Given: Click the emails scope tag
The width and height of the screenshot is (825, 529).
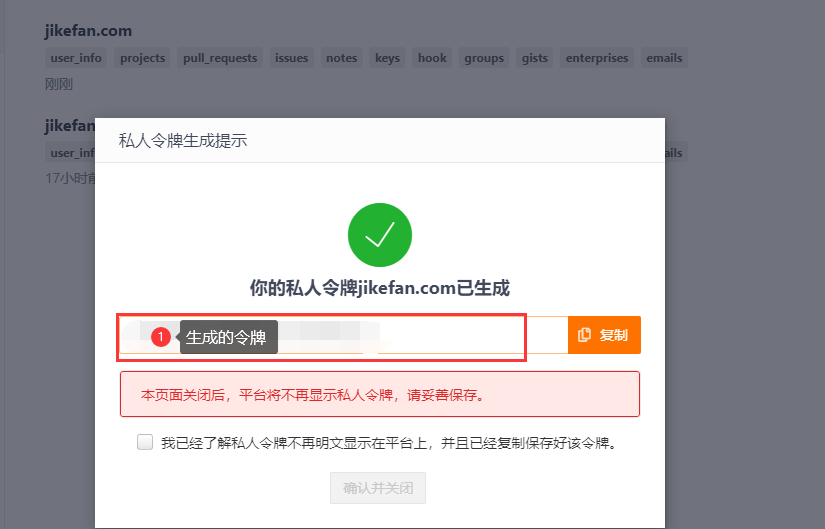Looking at the screenshot, I should click(x=664, y=58).
